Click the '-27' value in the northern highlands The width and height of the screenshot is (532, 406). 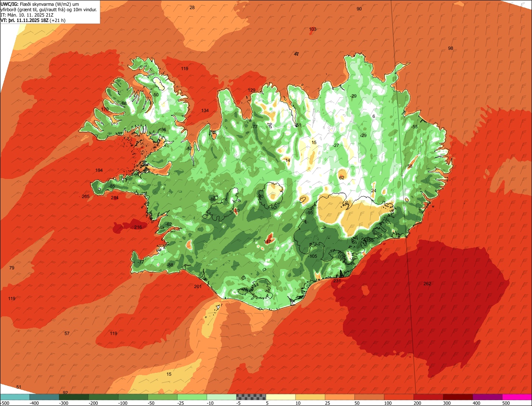coord(336,146)
